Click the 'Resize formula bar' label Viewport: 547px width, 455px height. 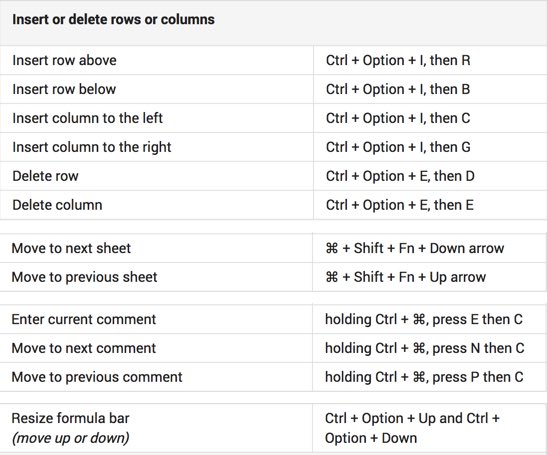[70, 418]
